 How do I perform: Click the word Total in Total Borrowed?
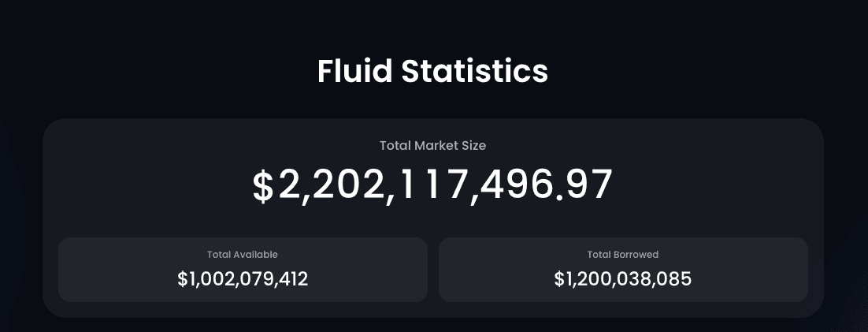pyautogui.click(x=598, y=255)
